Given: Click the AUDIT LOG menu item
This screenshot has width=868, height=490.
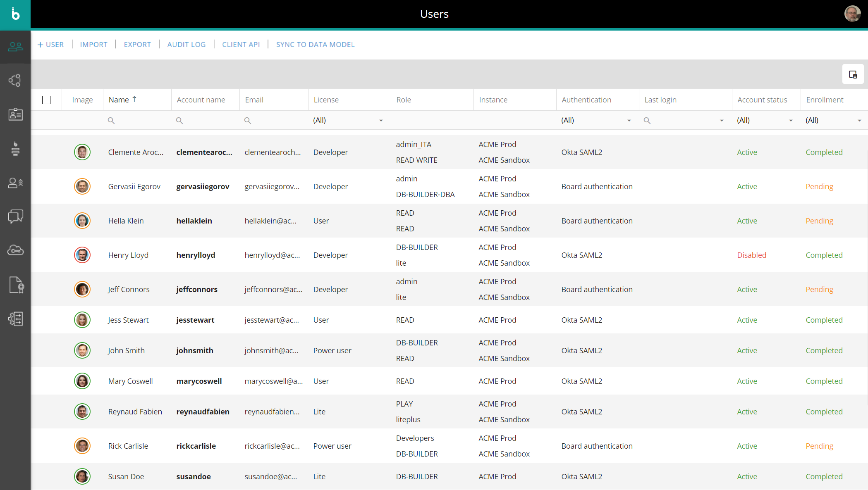Looking at the screenshot, I should pyautogui.click(x=186, y=45).
